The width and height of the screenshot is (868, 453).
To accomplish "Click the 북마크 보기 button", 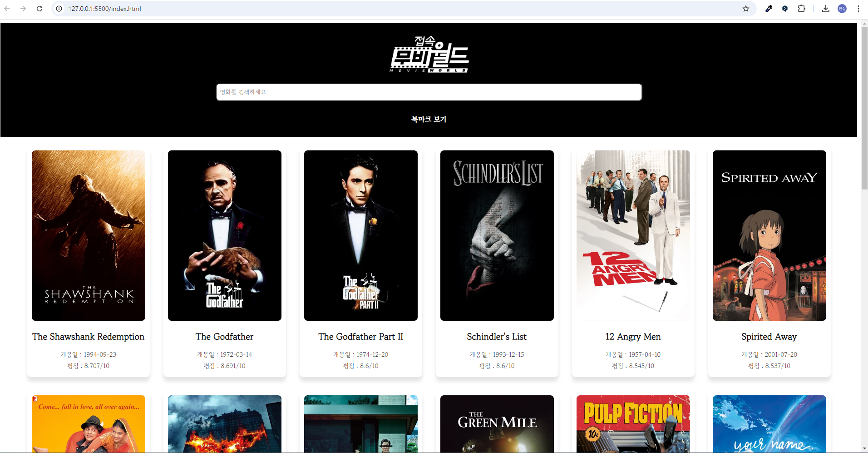I will pyautogui.click(x=429, y=119).
